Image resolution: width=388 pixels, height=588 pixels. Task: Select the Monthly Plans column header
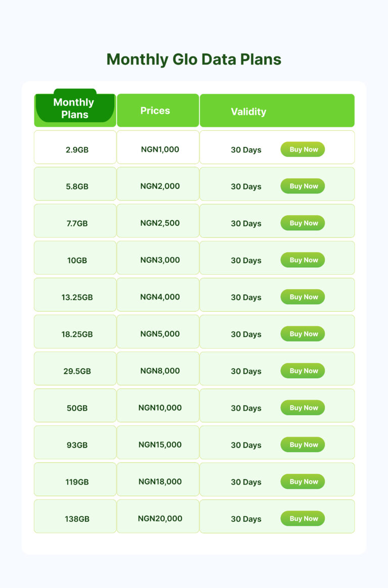pyautogui.click(x=74, y=109)
